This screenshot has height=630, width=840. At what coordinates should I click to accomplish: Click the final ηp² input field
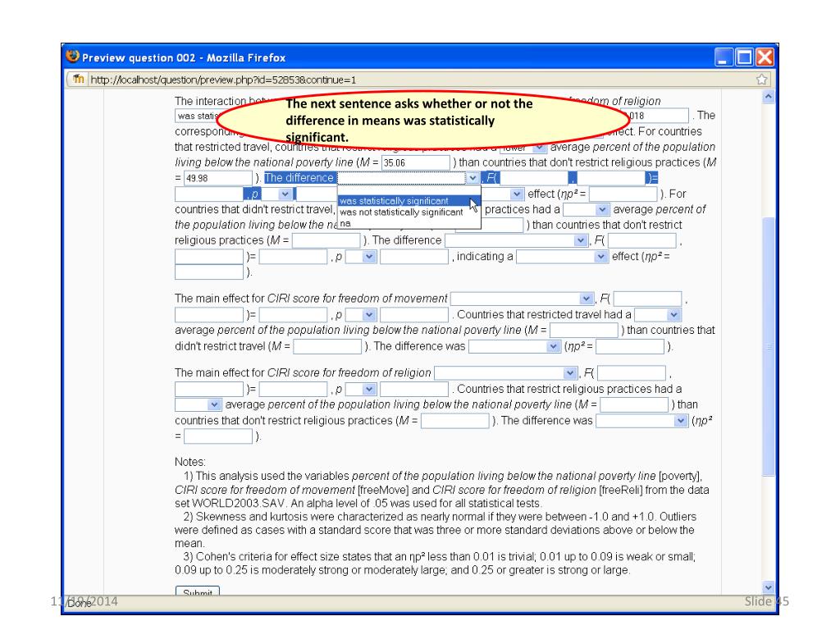218,436
